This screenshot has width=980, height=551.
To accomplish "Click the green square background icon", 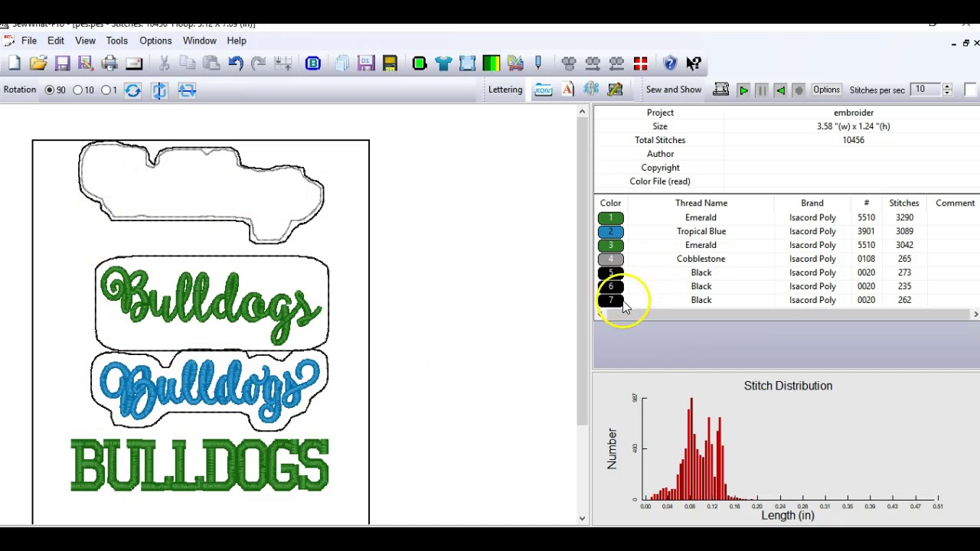I will [x=420, y=64].
